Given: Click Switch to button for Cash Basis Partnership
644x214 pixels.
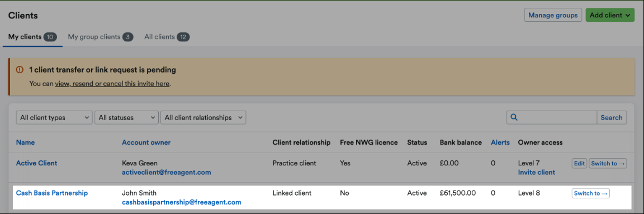Looking at the screenshot, I should [590, 193].
